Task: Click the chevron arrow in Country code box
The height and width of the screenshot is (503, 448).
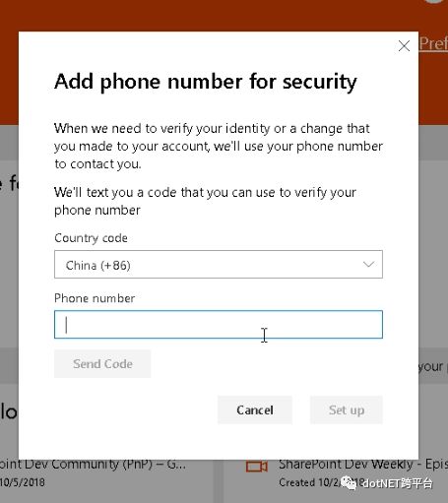Action: point(368,265)
